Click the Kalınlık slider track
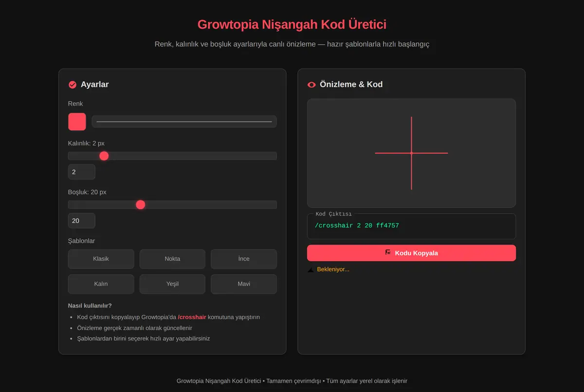The height and width of the screenshot is (392, 584). 172,156
